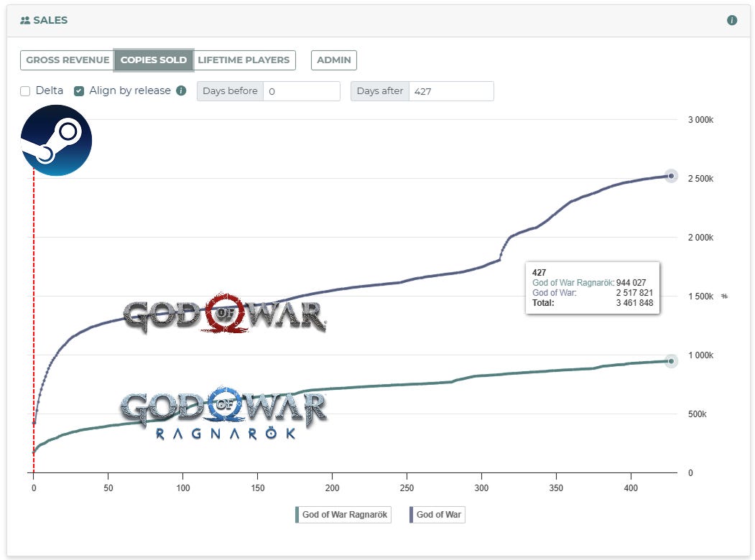Open the Lifetime Players tab
The height and width of the screenshot is (560, 755).
pos(244,60)
